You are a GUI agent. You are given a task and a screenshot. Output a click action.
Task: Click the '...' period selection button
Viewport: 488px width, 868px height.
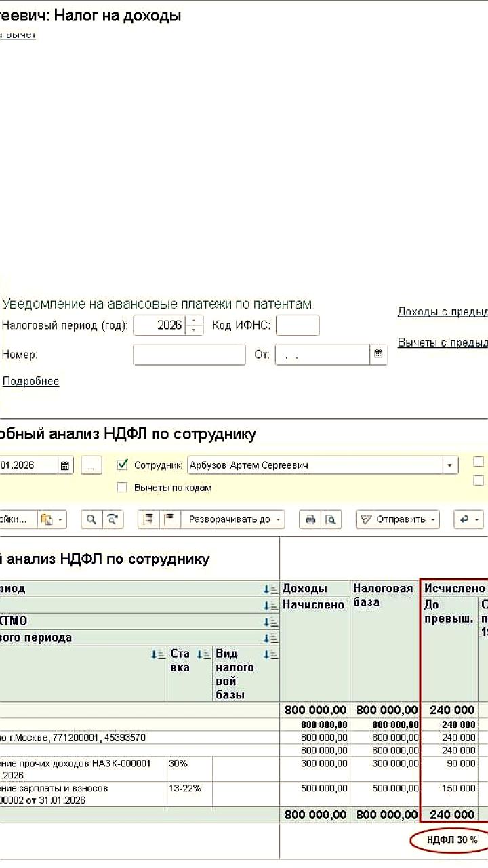(91, 465)
